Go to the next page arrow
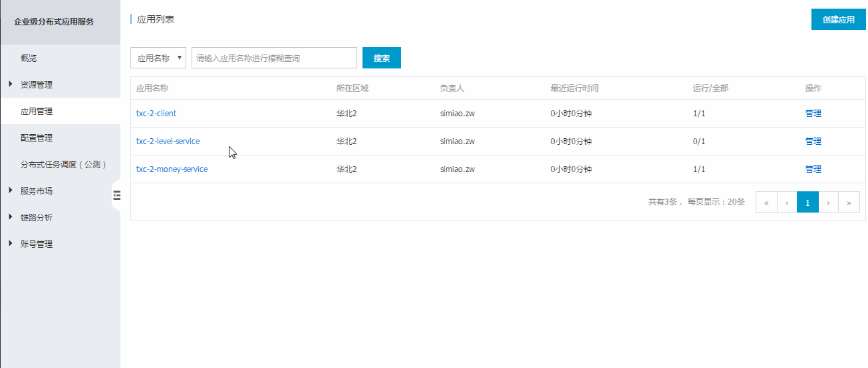Viewport: 868px width, 368px height. pyautogui.click(x=828, y=203)
